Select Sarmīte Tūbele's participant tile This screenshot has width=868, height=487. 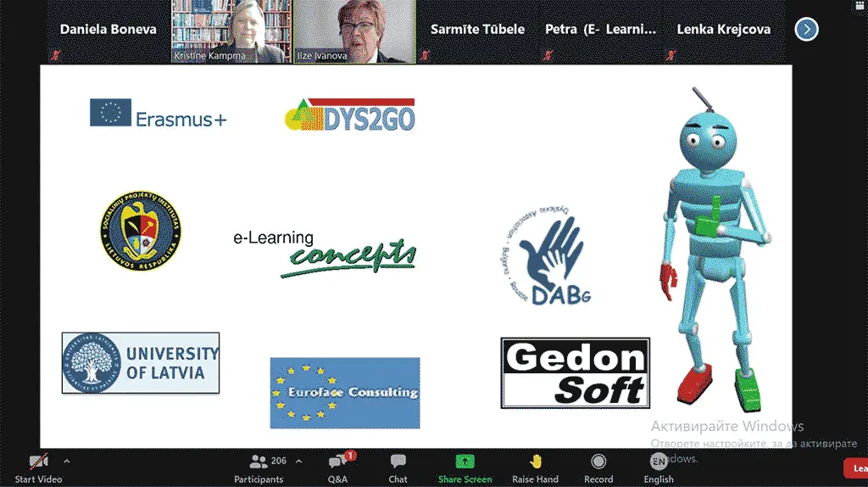coord(478,31)
